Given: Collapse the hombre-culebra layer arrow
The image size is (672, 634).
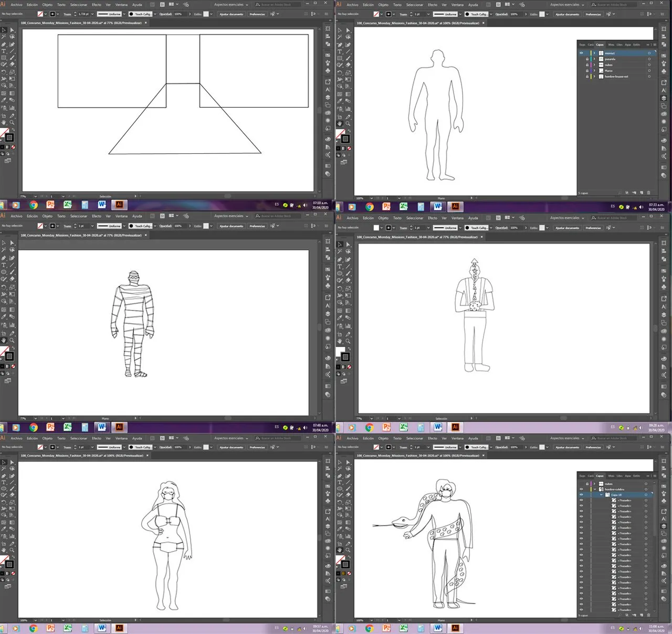Looking at the screenshot, I should pos(595,489).
